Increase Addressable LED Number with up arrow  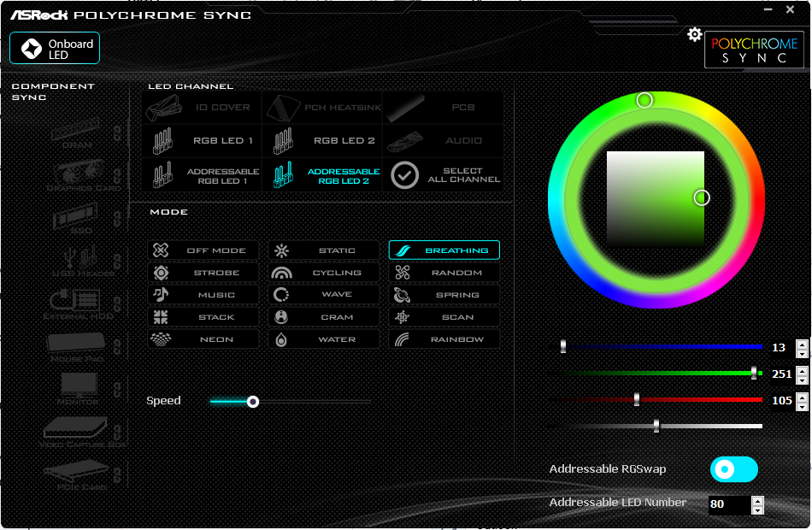(x=757, y=500)
